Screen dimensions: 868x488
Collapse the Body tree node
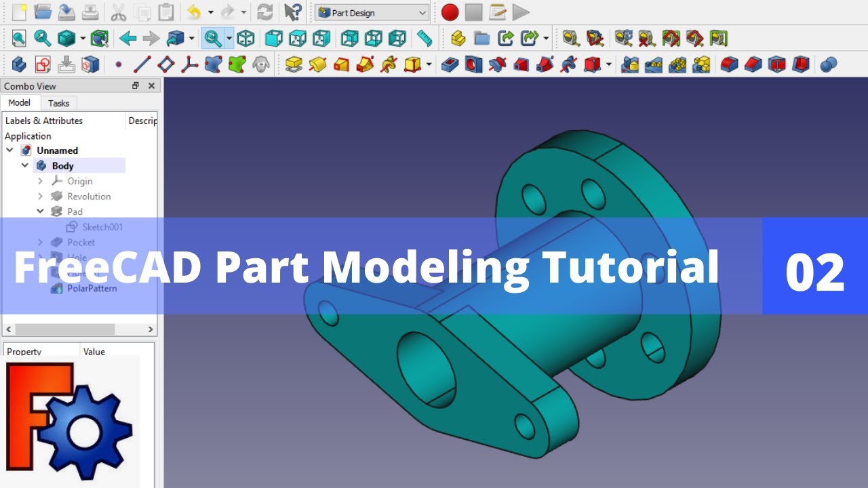pos(25,165)
